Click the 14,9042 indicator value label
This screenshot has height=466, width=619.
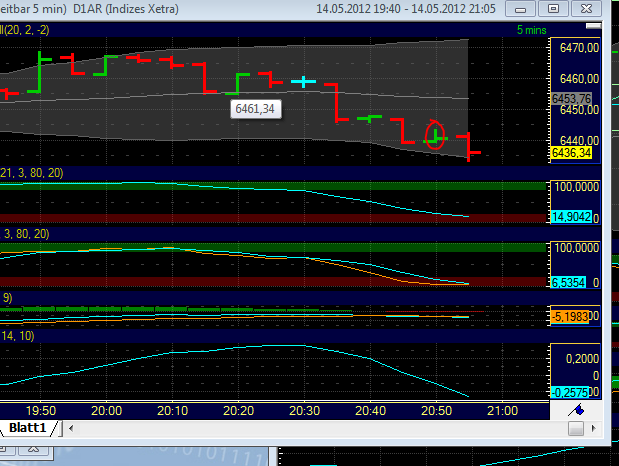571,217
